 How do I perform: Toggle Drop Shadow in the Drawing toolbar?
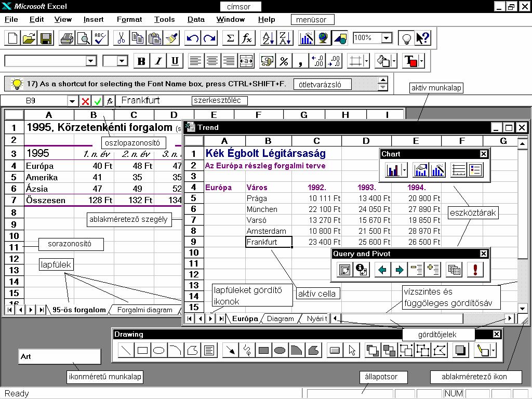[460, 350]
